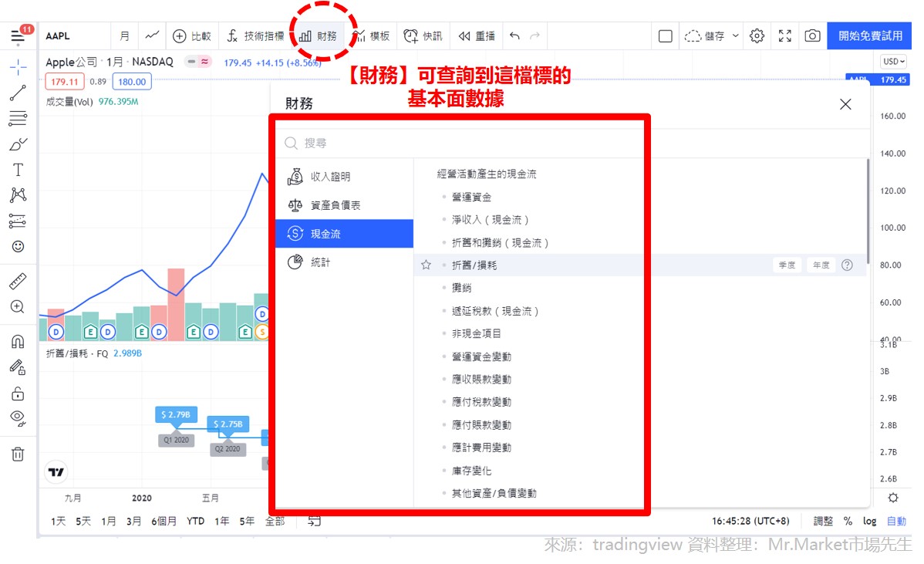Click the financials list scrollbar

[868, 211]
